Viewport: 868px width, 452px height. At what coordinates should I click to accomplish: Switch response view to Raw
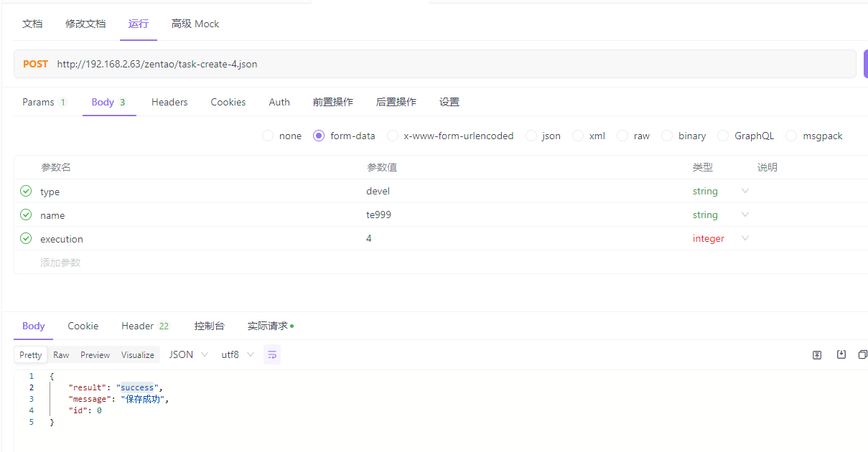[x=61, y=354]
